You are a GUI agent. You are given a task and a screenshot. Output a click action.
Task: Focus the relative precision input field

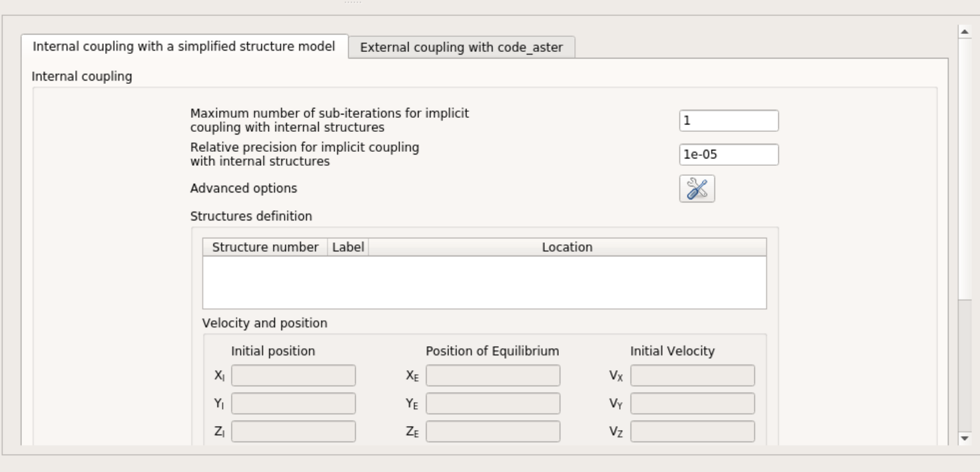729,155
